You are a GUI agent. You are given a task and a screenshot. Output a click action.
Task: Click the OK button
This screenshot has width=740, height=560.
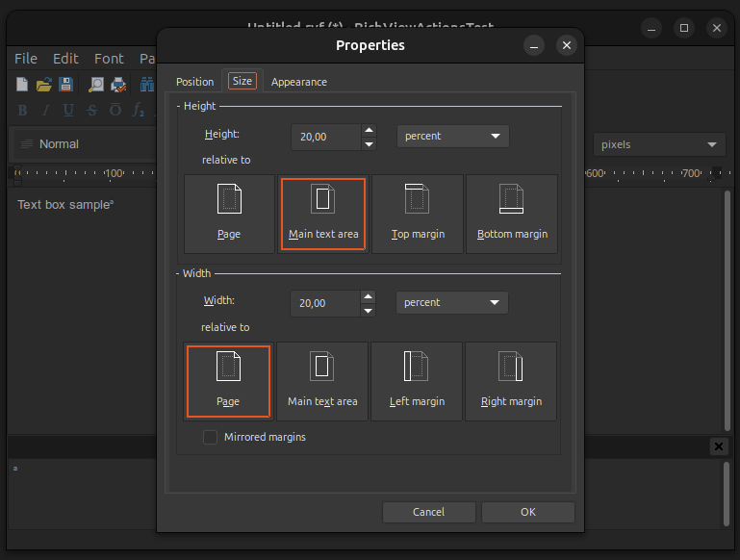point(528,512)
